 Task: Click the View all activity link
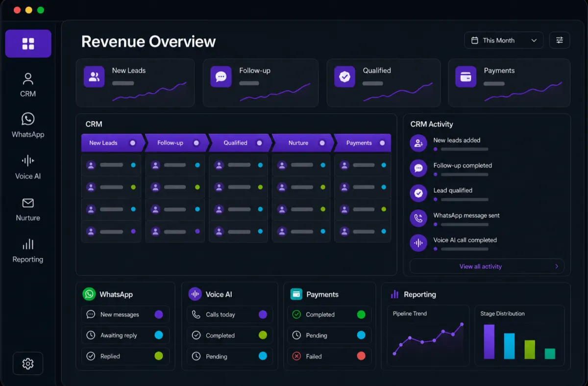coord(481,266)
